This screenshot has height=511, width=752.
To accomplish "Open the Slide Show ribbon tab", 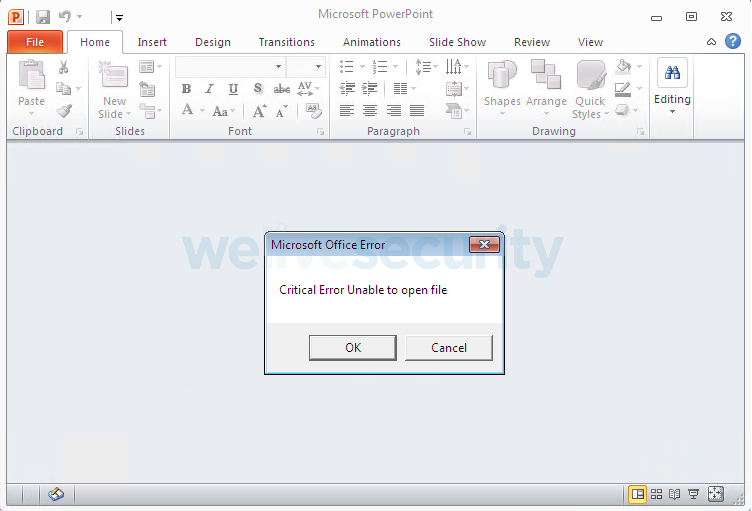I will coord(458,42).
